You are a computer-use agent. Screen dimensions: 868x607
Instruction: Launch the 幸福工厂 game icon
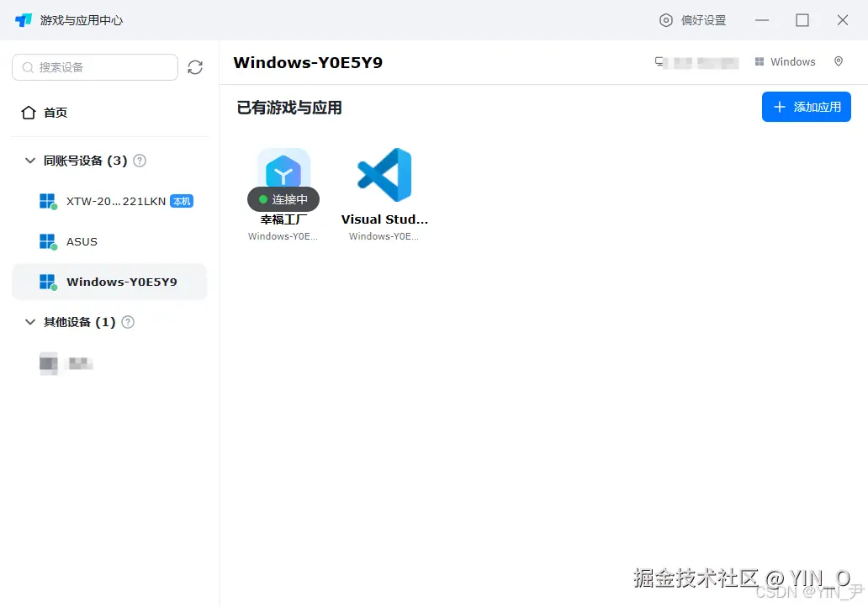coord(283,174)
